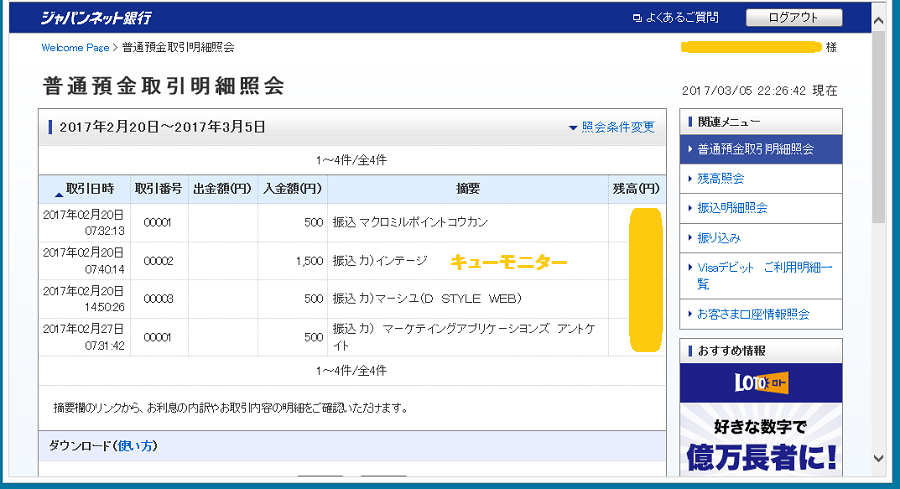Expand 照会条件変更 search conditions
Image resolution: width=900 pixels, height=489 pixels.
[611, 127]
